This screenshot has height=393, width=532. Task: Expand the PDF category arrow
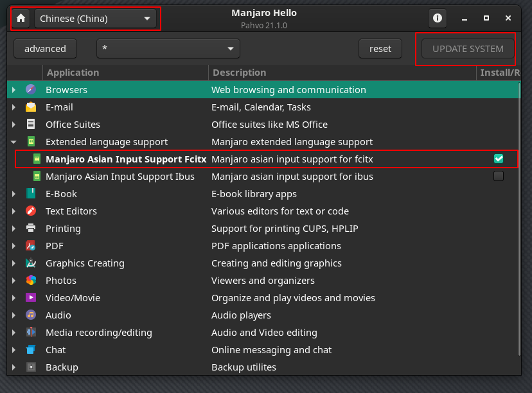point(13,245)
